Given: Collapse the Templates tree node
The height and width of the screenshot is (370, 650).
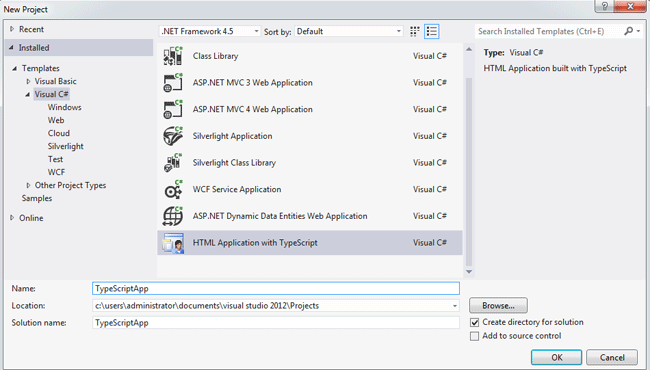Looking at the screenshot, I should pos(15,68).
